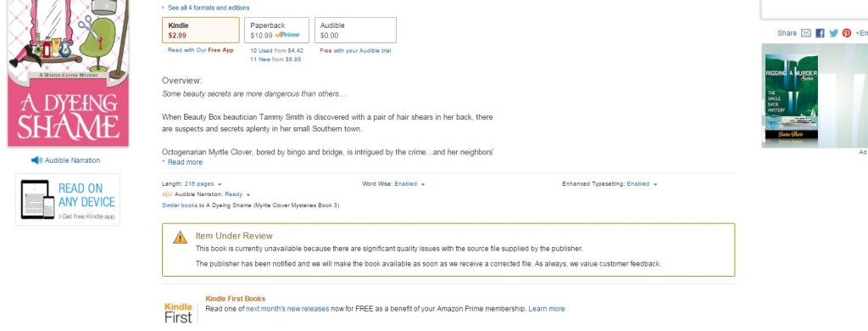Select the Audible $0.00 format
The width and height of the screenshot is (868, 331).
355,30
